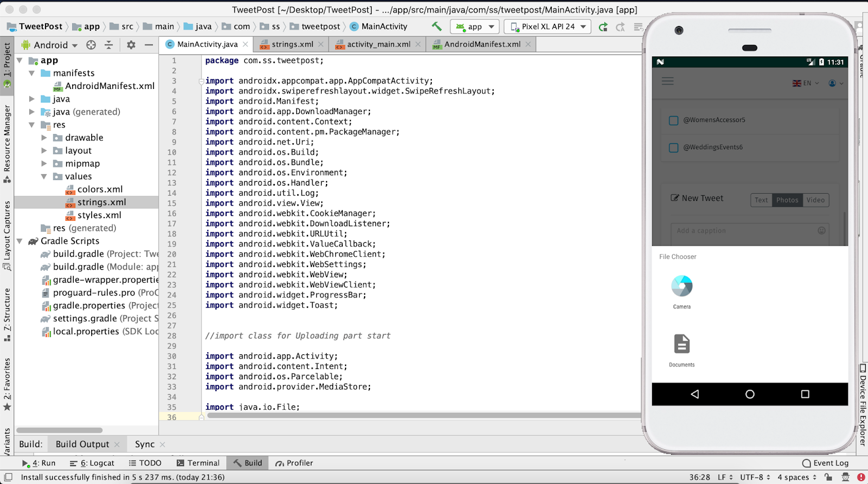Select the Photos tweet type toggle

(x=787, y=200)
